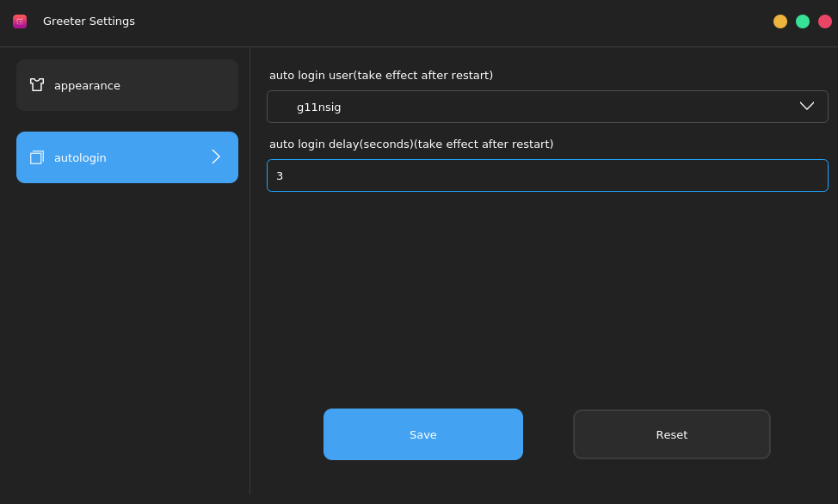Click the delay value showing 3
This screenshot has width=838, height=504.
280,175
